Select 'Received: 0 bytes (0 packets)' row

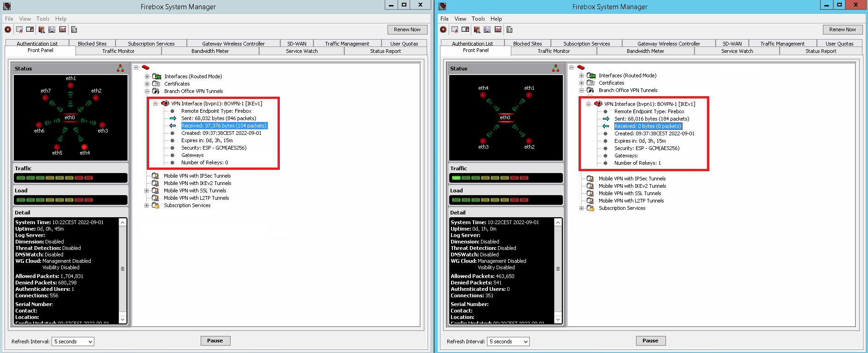[x=648, y=126]
